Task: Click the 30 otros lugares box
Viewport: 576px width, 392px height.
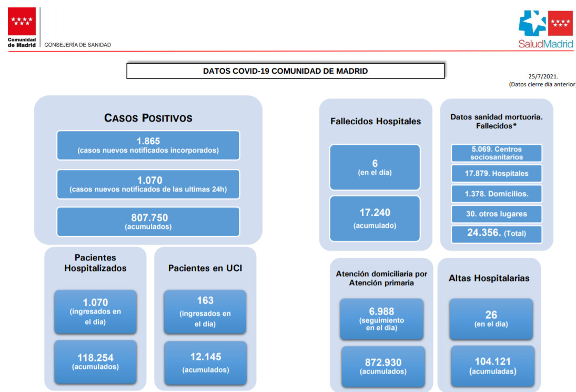Action: tap(497, 214)
